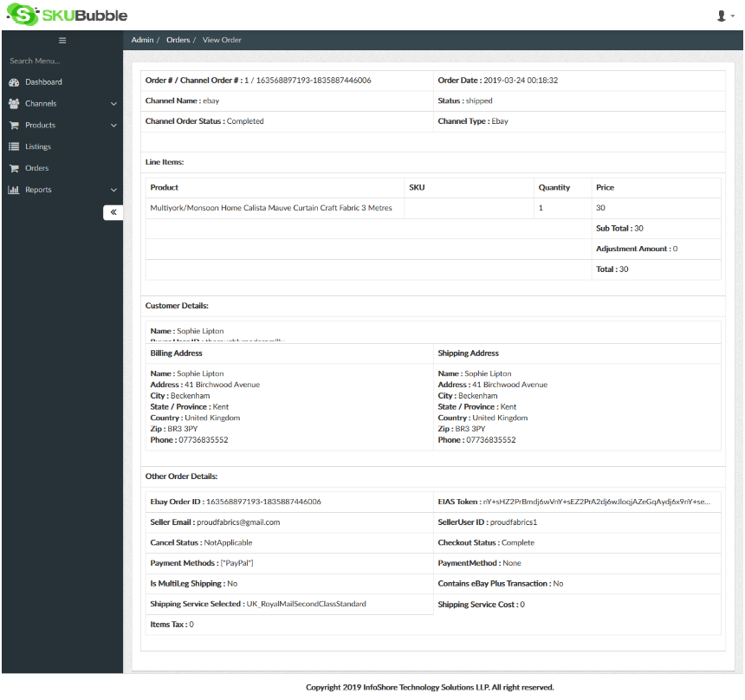
Task: Click Shipping Service Cost : 0
Action: click(x=481, y=604)
